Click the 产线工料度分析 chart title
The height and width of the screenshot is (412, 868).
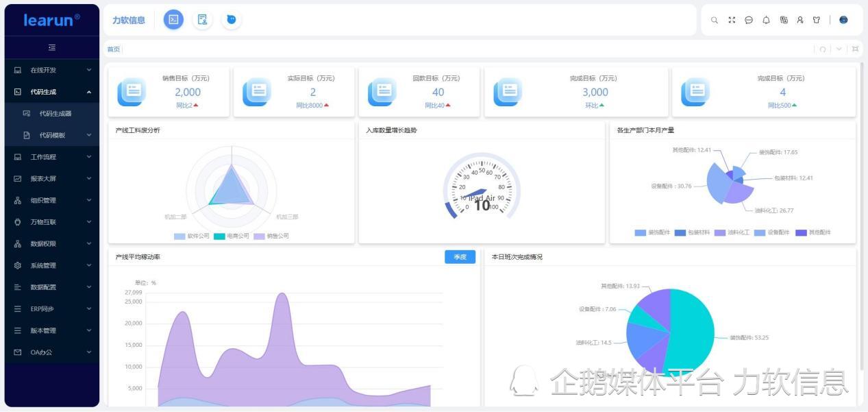coord(138,130)
